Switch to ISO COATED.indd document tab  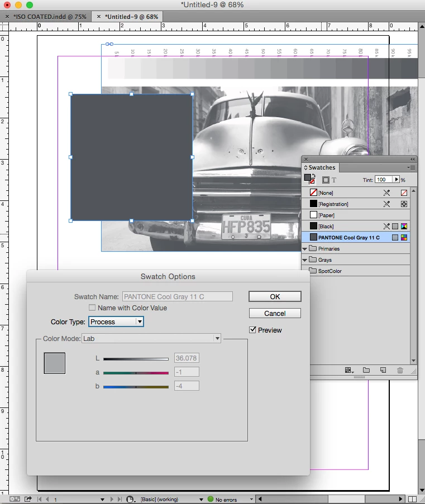pyautogui.click(x=50, y=17)
